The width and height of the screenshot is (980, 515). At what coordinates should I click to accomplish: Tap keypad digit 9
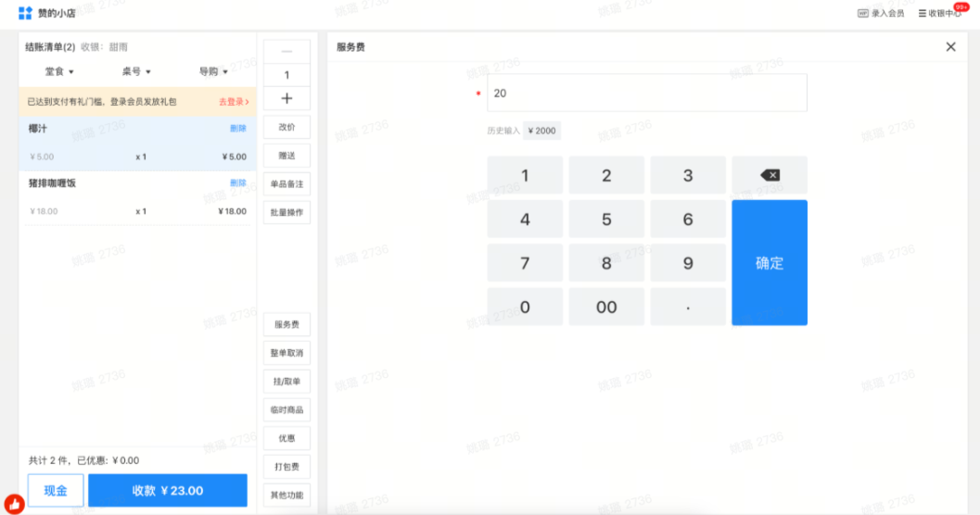tap(688, 263)
